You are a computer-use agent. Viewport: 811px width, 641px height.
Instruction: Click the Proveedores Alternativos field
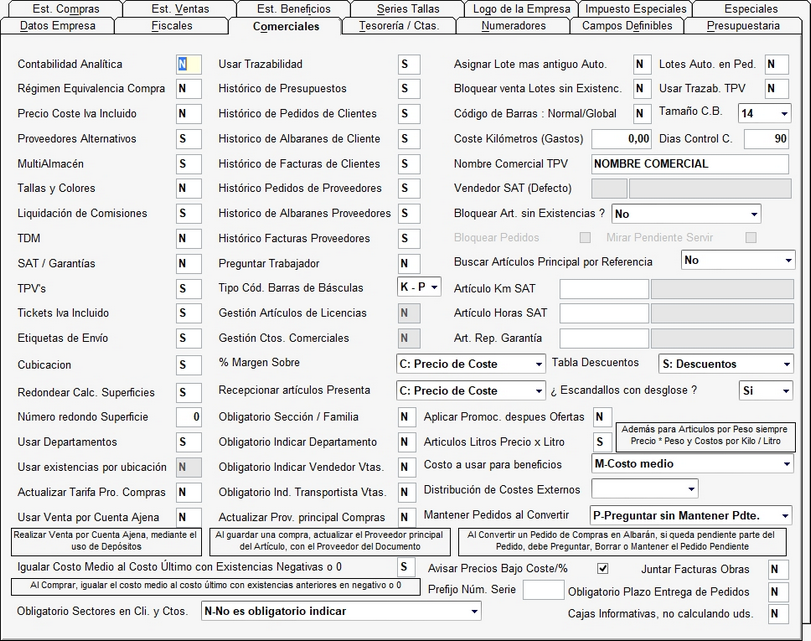pyautogui.click(x=189, y=139)
